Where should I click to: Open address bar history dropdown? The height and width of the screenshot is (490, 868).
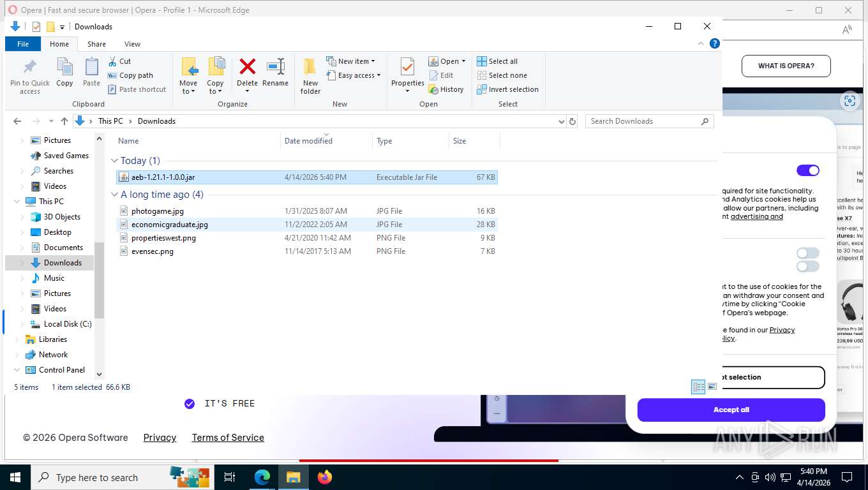[x=562, y=121]
